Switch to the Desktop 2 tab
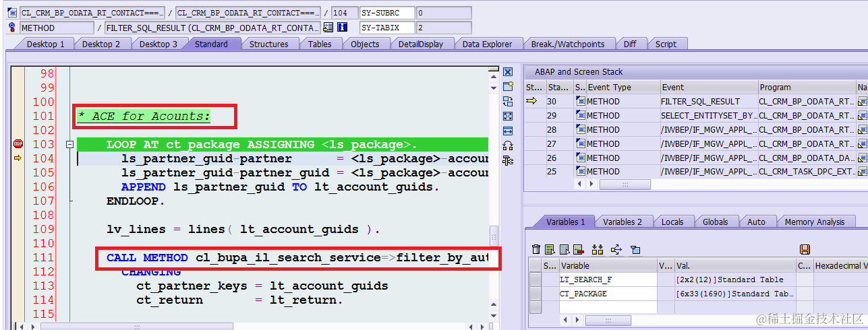The image size is (868, 330). (x=101, y=44)
